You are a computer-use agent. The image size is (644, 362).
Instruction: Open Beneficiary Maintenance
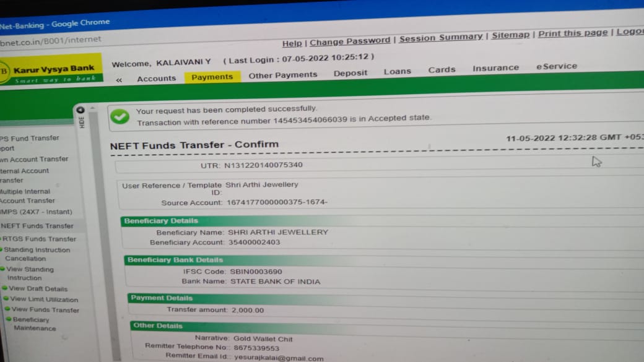click(35, 324)
